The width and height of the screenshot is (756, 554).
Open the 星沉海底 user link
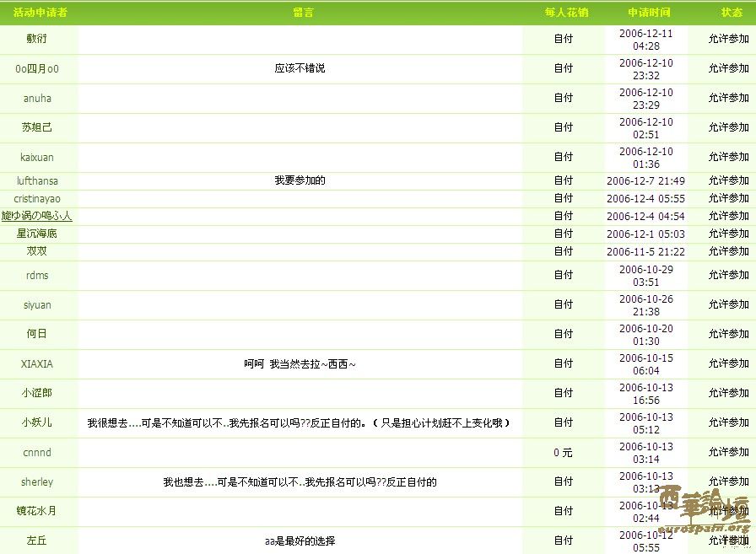[x=37, y=234]
